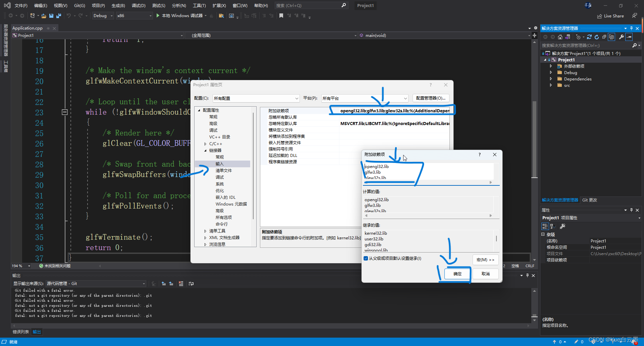The image size is (644, 346).
Task: Click the 配置管理器(O)... button
Action: (431, 98)
